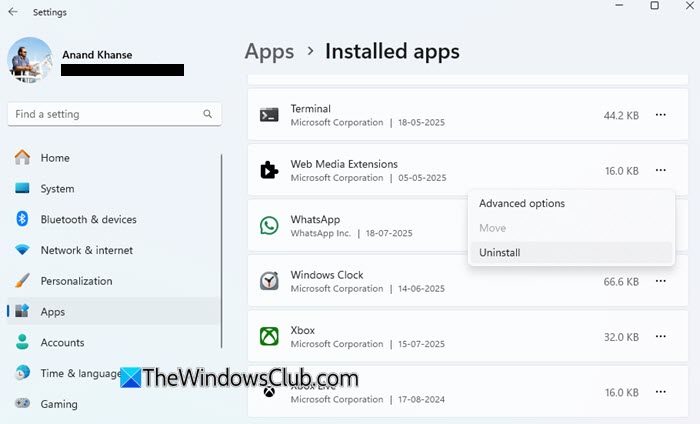This screenshot has height=424, width=700.
Task: Click the Windows Clock icon
Action: [x=269, y=281]
